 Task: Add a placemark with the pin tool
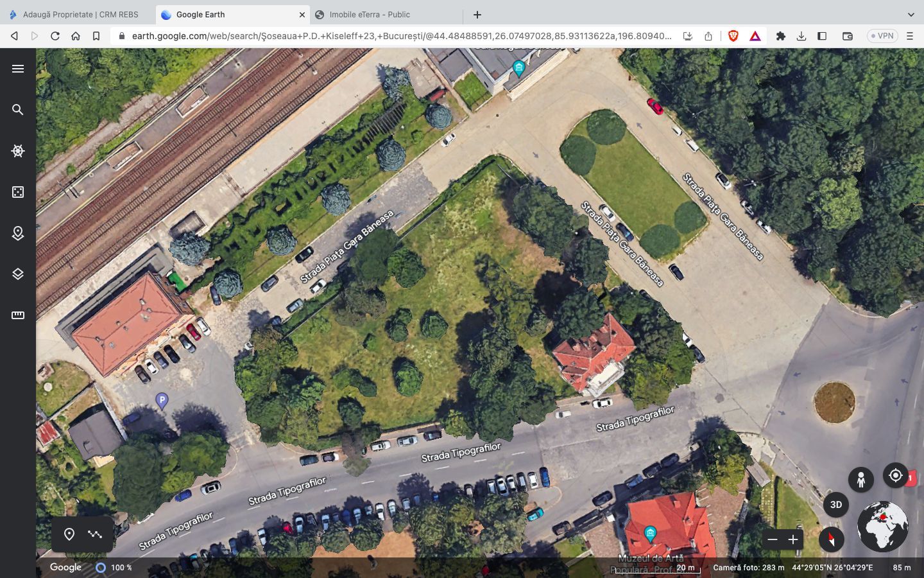pos(69,534)
